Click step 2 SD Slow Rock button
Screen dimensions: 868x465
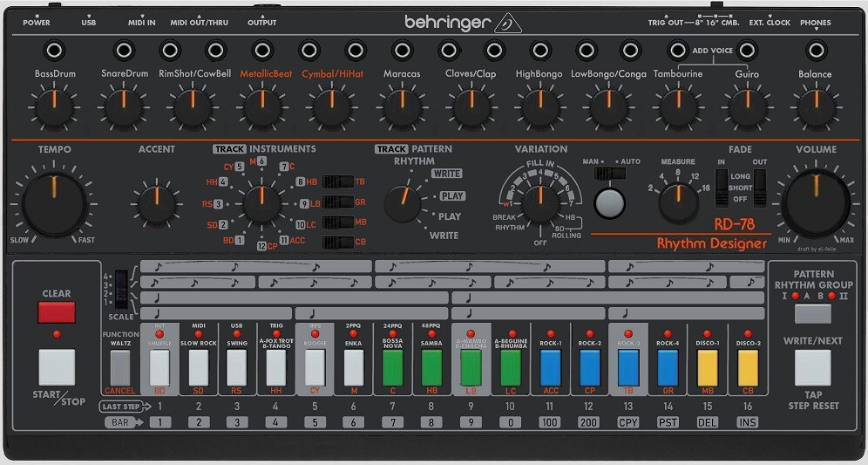point(198,367)
